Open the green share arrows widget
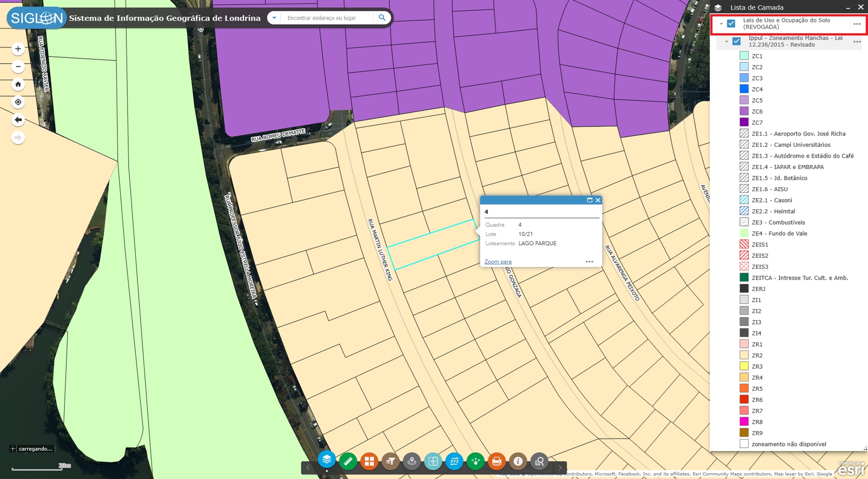The width and height of the screenshot is (868, 479). pyautogui.click(x=475, y=461)
